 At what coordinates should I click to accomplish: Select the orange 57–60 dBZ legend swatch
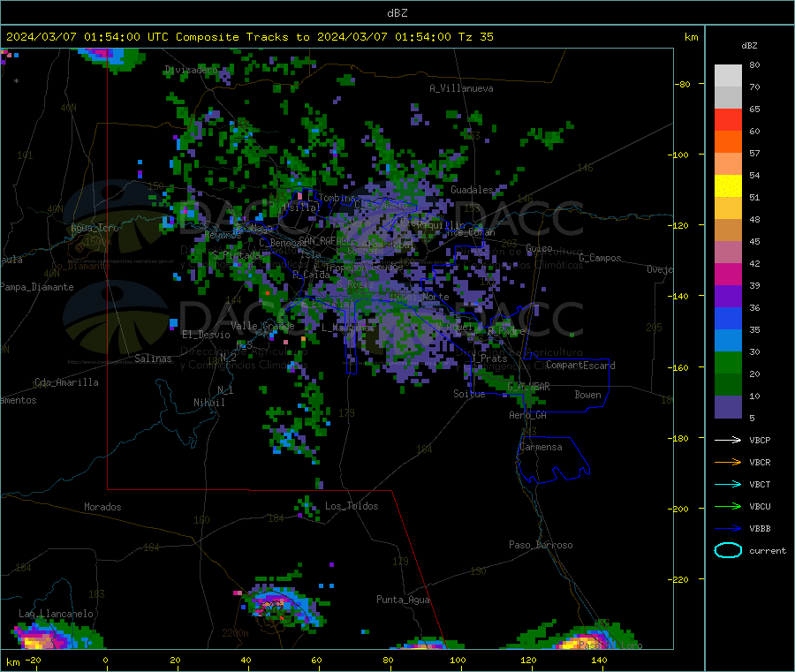(728, 142)
